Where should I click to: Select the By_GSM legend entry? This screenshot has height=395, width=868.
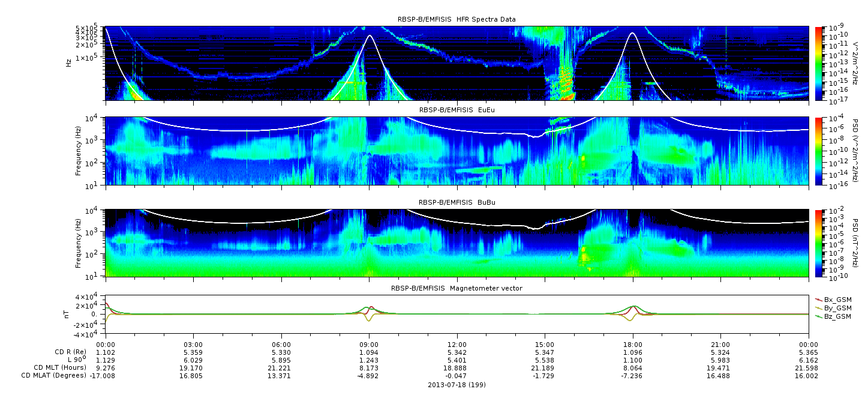click(833, 307)
